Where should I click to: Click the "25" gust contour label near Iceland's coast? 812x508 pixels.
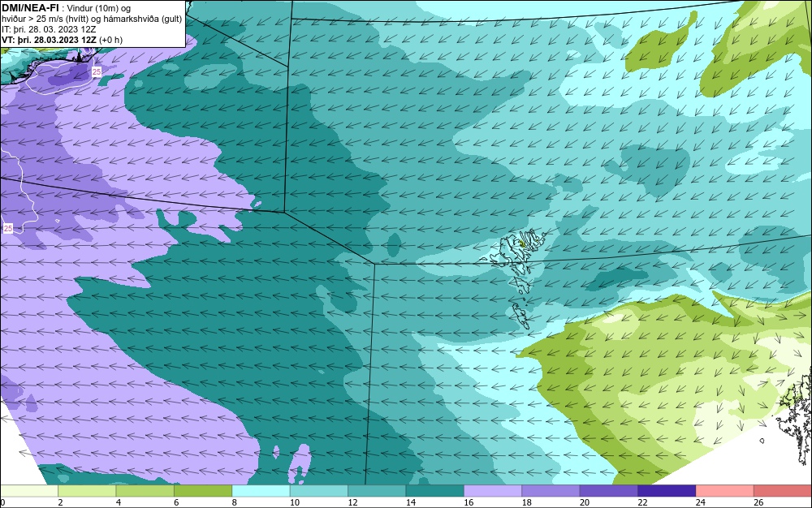[97, 72]
